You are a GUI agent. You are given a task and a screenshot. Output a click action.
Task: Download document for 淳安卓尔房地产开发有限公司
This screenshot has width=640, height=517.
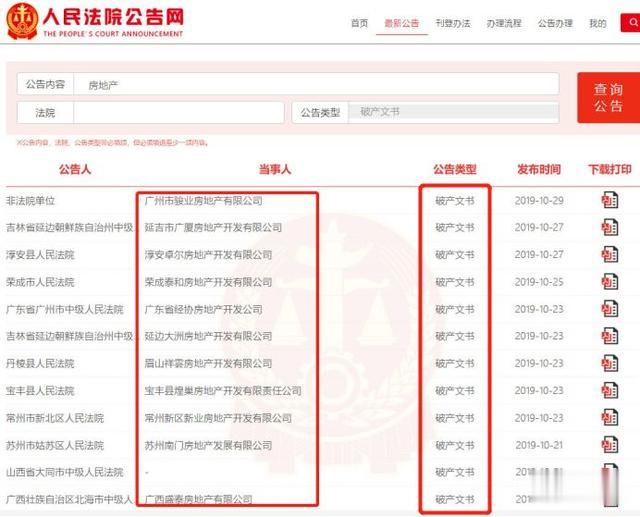click(609, 255)
